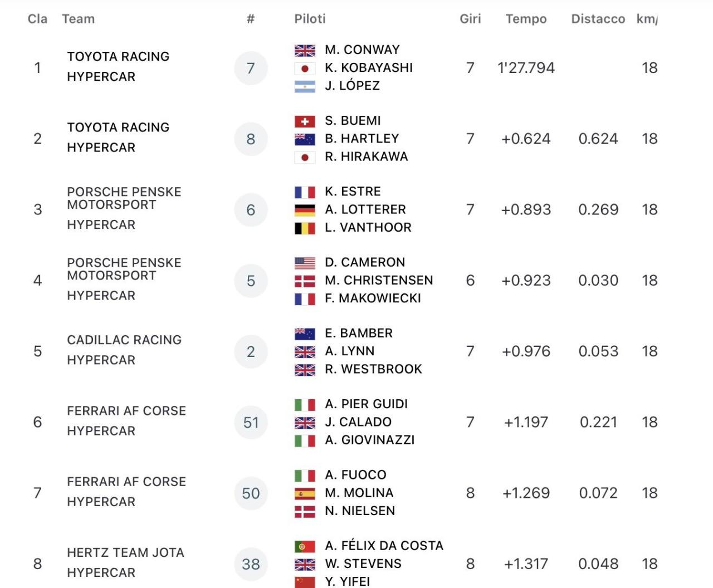This screenshot has width=713, height=588.
Task: Click the Japanese flag next to K. Kobayashi
Action: click(x=305, y=68)
